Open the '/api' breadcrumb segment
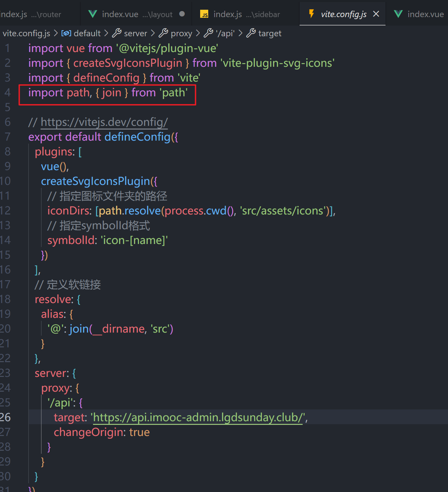Screen dimensions: 448x492 coord(225,33)
